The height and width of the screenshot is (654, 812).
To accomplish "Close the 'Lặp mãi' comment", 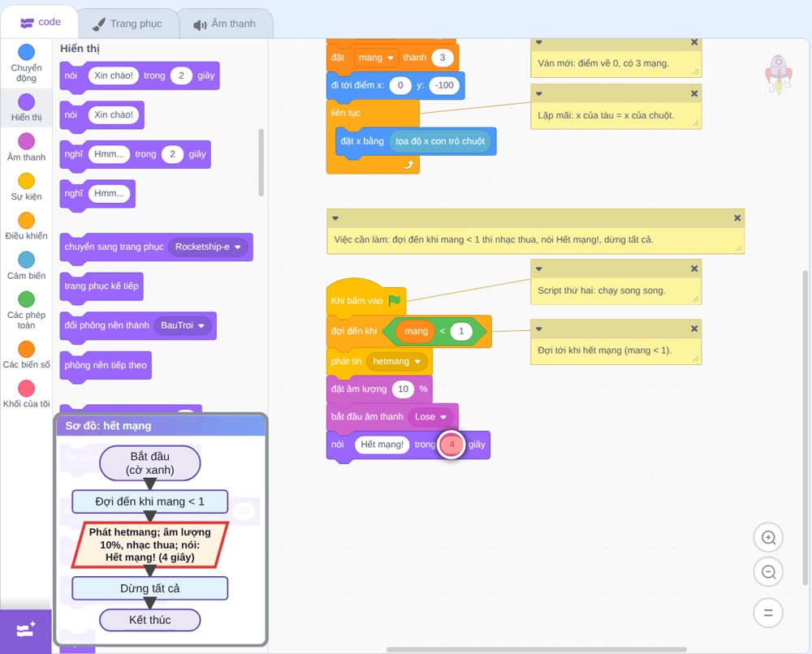I will [694, 93].
